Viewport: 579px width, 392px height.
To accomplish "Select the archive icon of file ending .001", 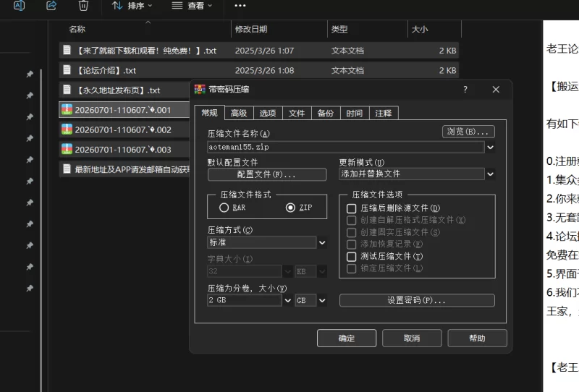I will coord(67,109).
